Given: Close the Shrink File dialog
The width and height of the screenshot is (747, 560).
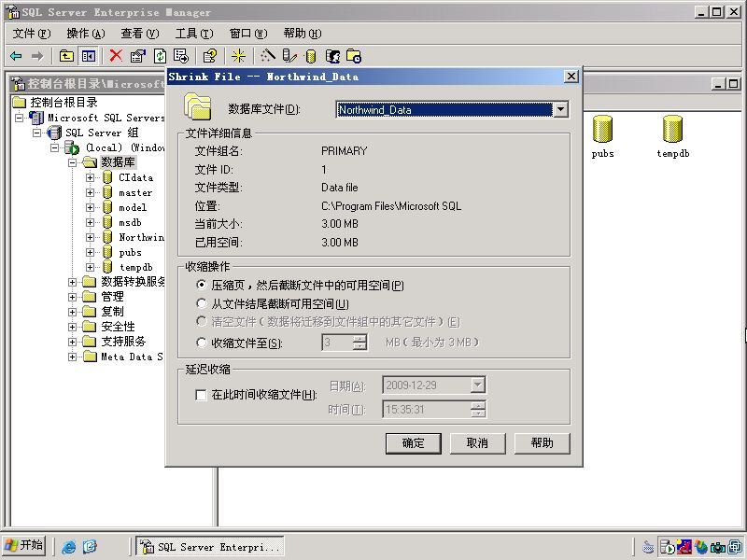Looking at the screenshot, I should [x=571, y=77].
